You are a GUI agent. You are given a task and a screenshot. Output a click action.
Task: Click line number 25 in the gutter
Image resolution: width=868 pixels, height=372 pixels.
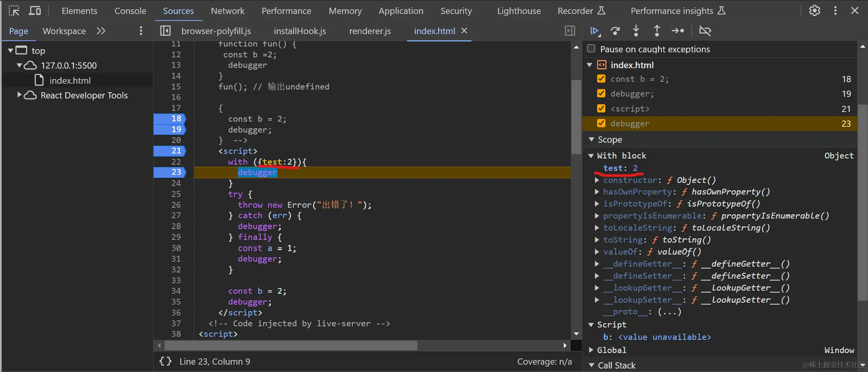(x=176, y=194)
